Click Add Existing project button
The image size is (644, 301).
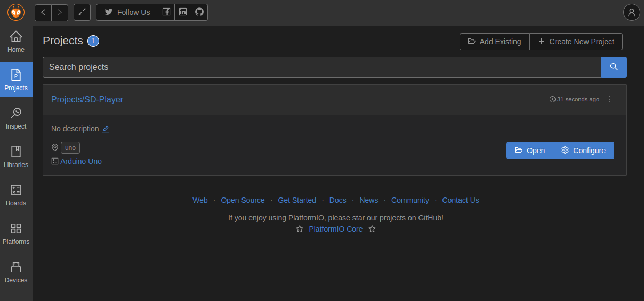(x=494, y=42)
